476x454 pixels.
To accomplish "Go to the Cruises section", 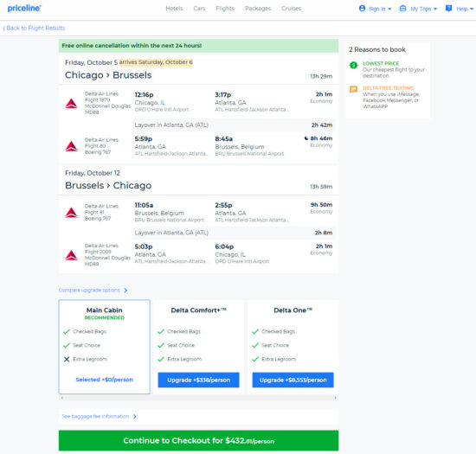I will 291,8.
